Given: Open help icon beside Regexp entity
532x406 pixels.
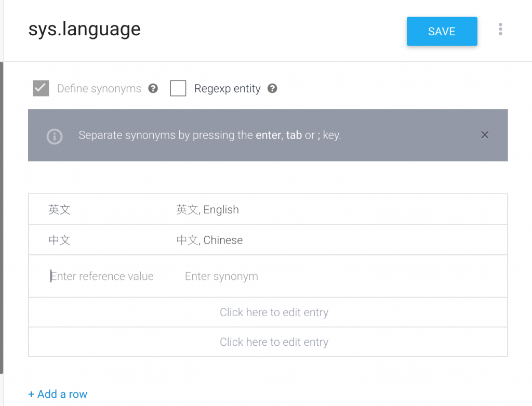Looking at the screenshot, I should point(272,88).
